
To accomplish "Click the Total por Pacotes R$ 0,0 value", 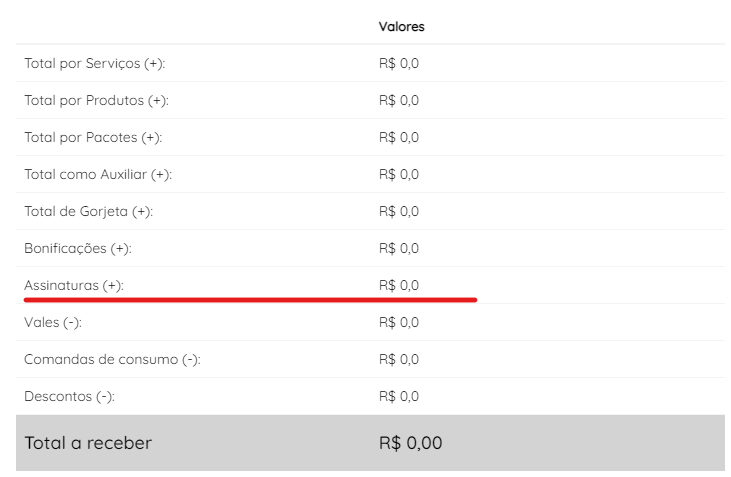I will [399, 138].
